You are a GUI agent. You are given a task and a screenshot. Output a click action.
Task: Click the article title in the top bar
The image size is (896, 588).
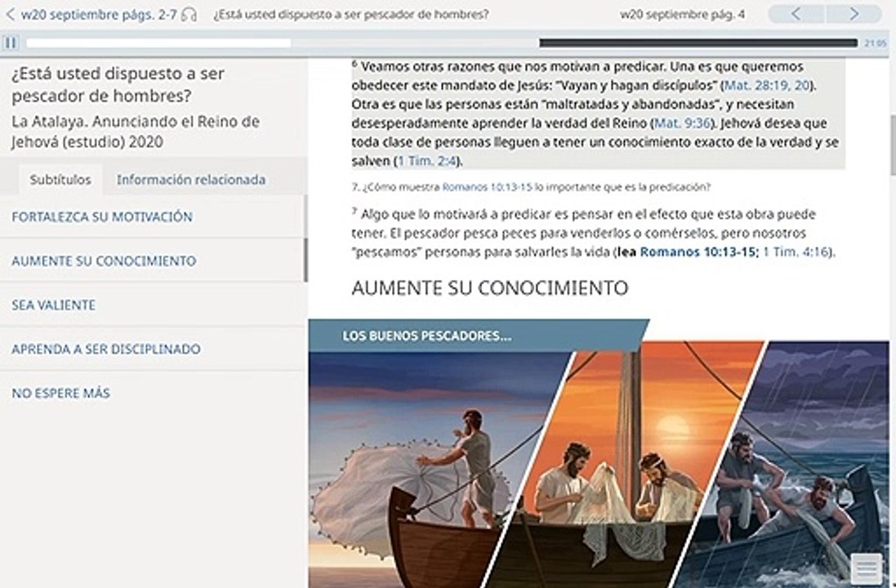coord(351,15)
